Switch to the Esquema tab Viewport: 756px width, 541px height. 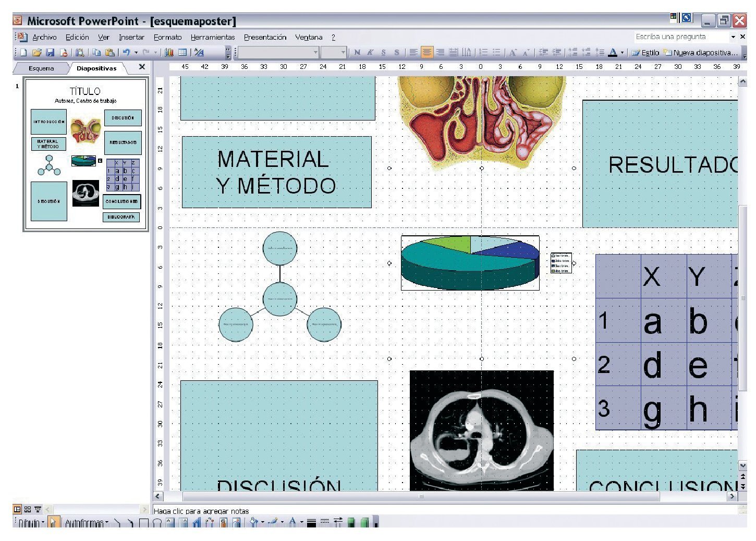(41, 68)
